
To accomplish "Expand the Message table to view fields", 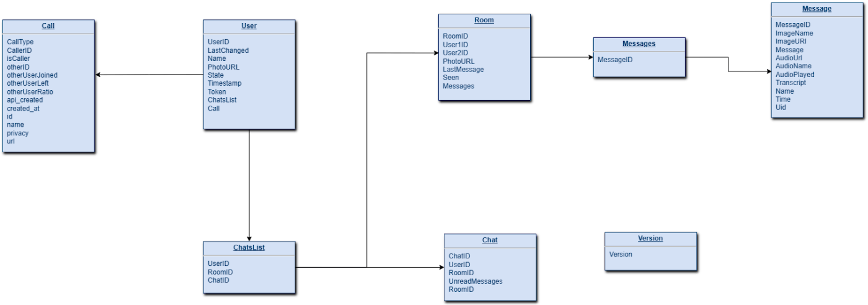I will tap(808, 10).
